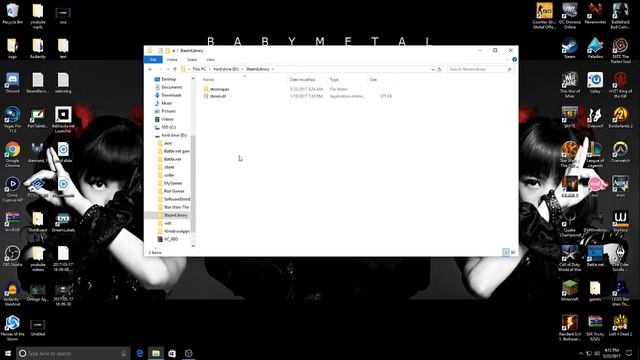This screenshot has height=360, width=640.
Task: Open the Uplay desktop shortcut
Action: coord(595,83)
